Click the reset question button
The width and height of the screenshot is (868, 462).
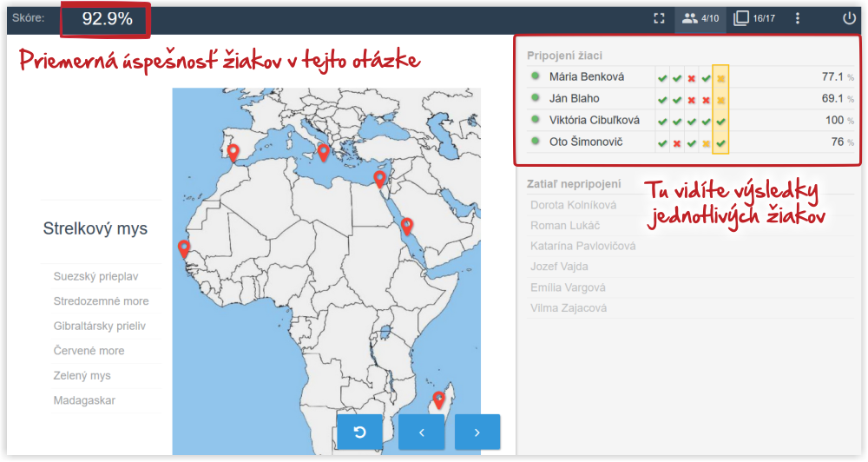click(x=359, y=432)
